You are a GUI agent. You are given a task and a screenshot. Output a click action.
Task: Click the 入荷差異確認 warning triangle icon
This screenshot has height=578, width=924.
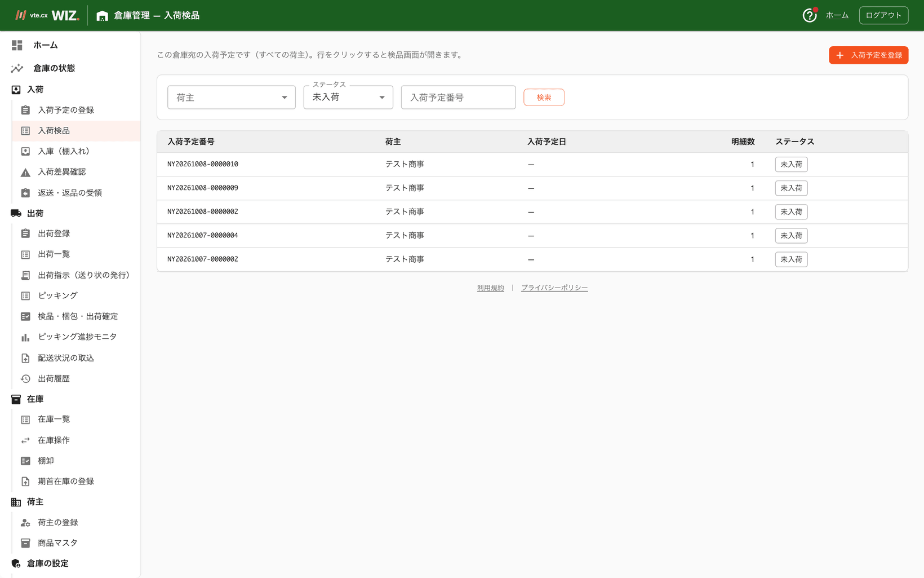tap(25, 172)
